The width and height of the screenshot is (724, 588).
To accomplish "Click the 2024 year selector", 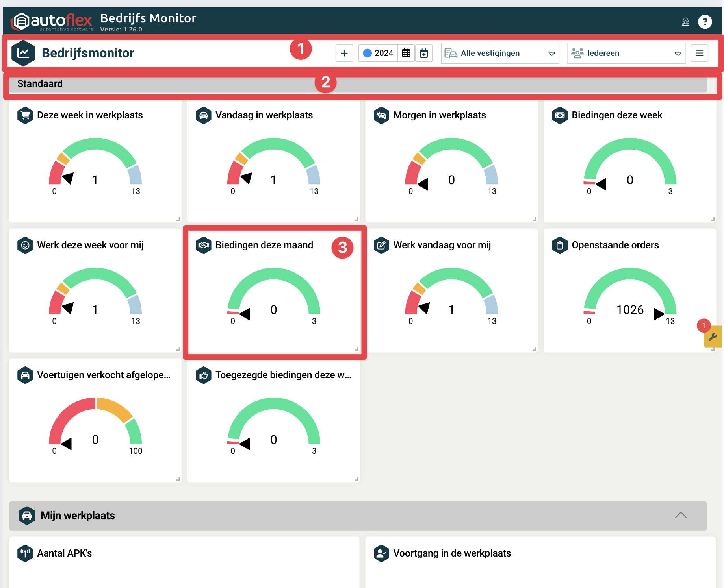I will coord(378,53).
